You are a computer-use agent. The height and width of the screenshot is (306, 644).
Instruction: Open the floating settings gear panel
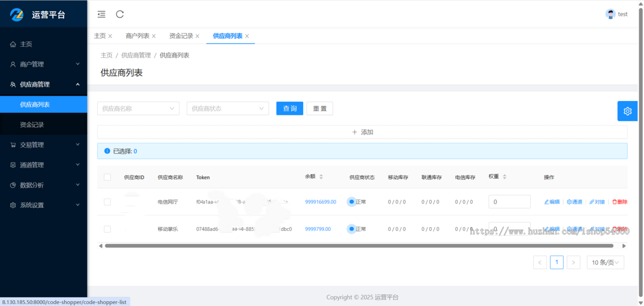pyautogui.click(x=627, y=111)
